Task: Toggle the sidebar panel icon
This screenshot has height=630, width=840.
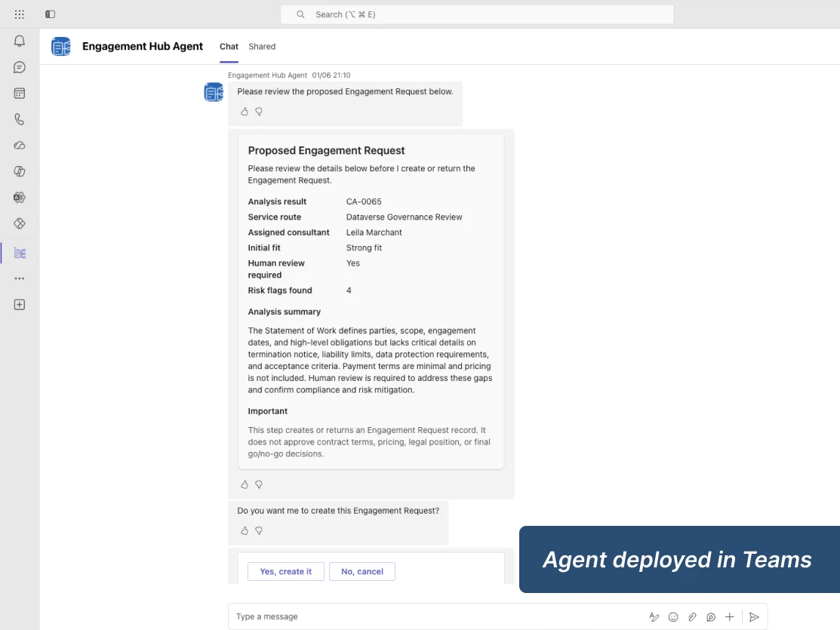Action: pyautogui.click(x=50, y=14)
